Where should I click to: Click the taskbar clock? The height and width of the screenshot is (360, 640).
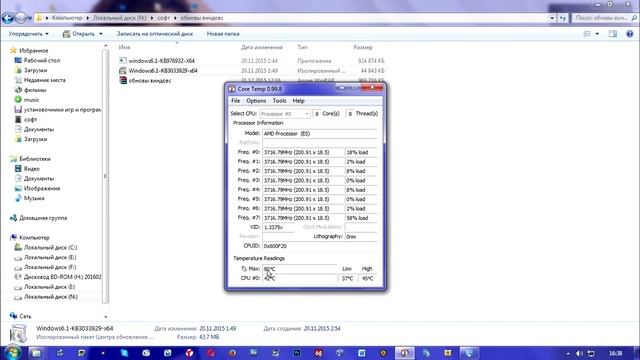[x=616, y=353]
